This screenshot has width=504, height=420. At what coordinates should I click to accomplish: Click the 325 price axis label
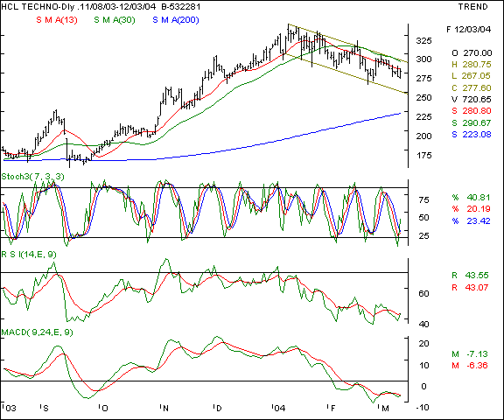click(x=423, y=41)
